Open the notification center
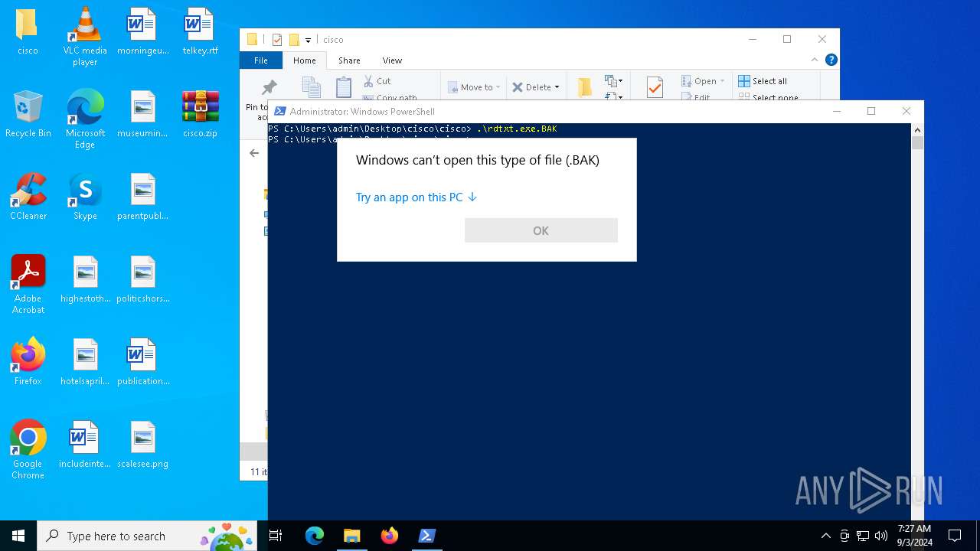Viewport: 980px width, 551px height. coord(955,536)
